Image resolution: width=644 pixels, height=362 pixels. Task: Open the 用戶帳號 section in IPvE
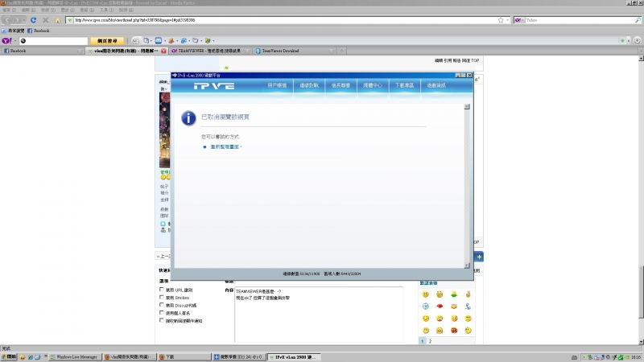click(277, 85)
